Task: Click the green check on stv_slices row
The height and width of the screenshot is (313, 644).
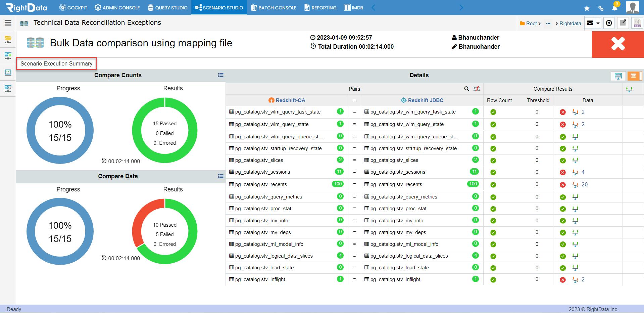Action: pyautogui.click(x=493, y=160)
